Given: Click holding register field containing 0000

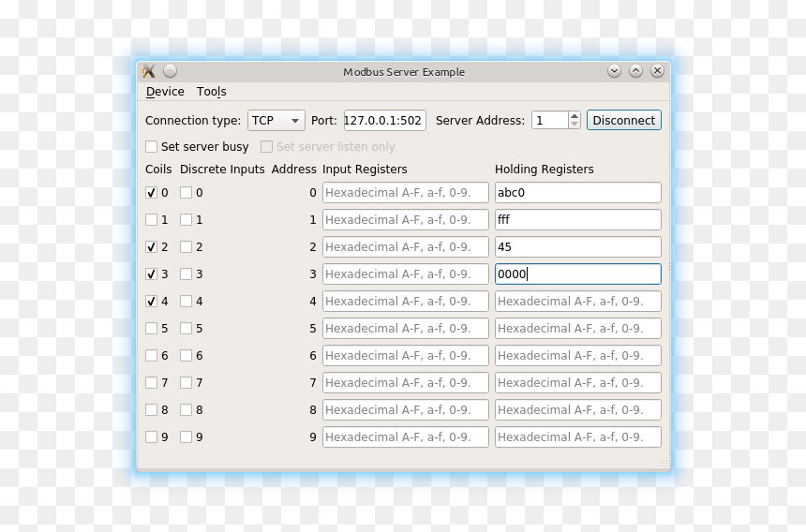Looking at the screenshot, I should click(x=577, y=274).
